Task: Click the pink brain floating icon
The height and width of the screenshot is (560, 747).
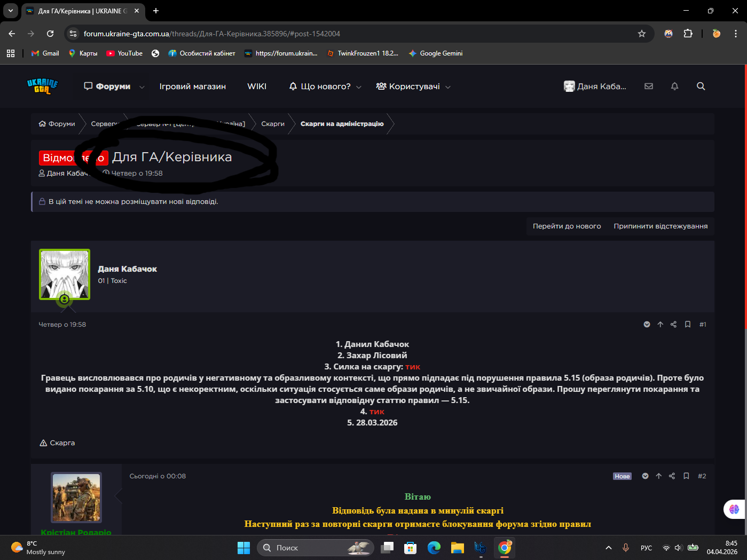Action: coord(734,509)
